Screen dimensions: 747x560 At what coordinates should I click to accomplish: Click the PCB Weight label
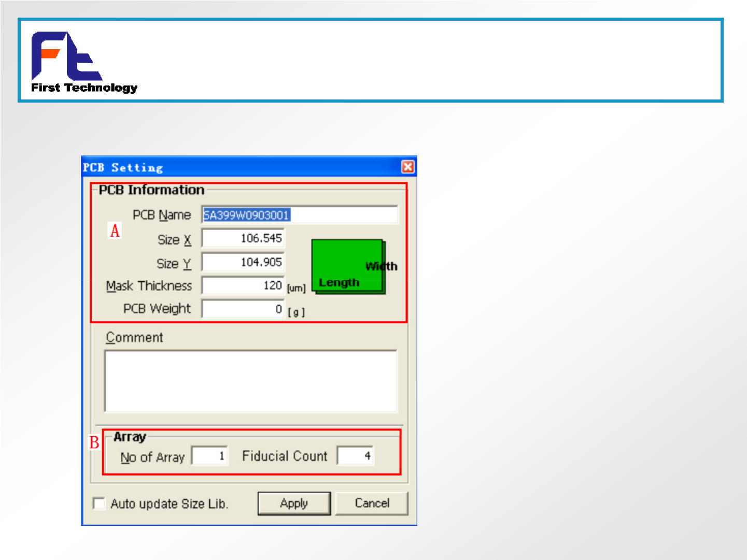pos(157,309)
